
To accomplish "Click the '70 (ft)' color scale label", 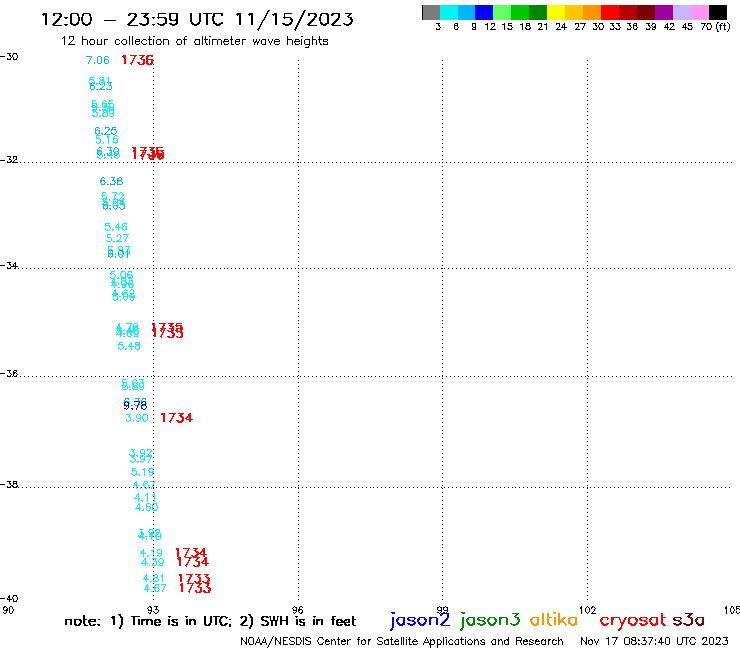I will coord(715,26).
